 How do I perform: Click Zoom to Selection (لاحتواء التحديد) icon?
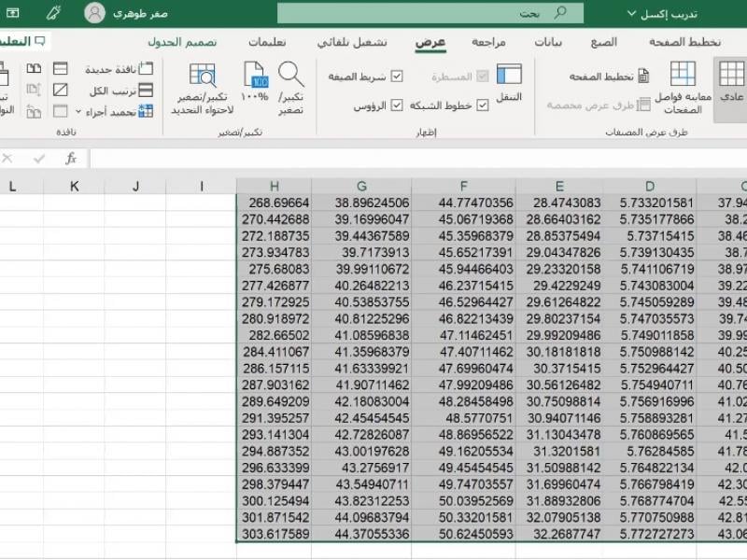coord(203,84)
